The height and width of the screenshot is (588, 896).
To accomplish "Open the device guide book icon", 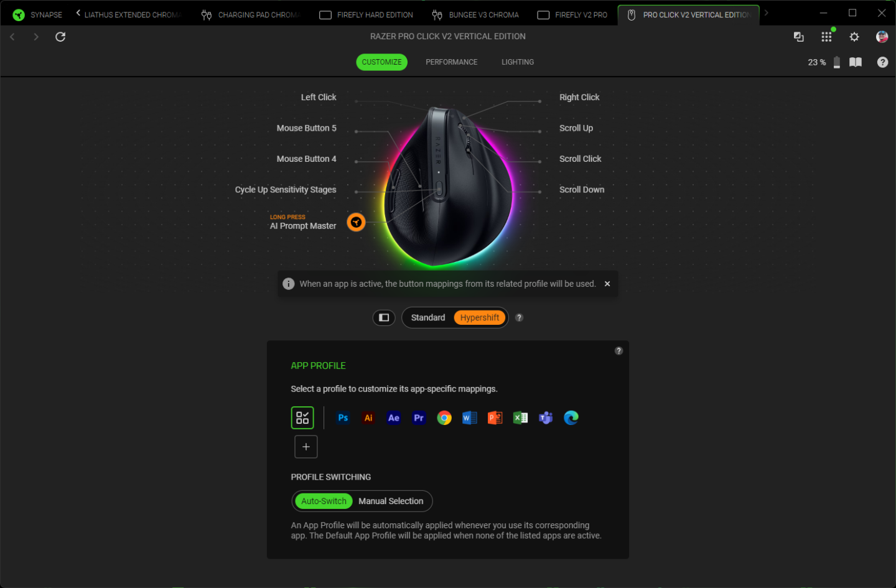I will point(856,62).
